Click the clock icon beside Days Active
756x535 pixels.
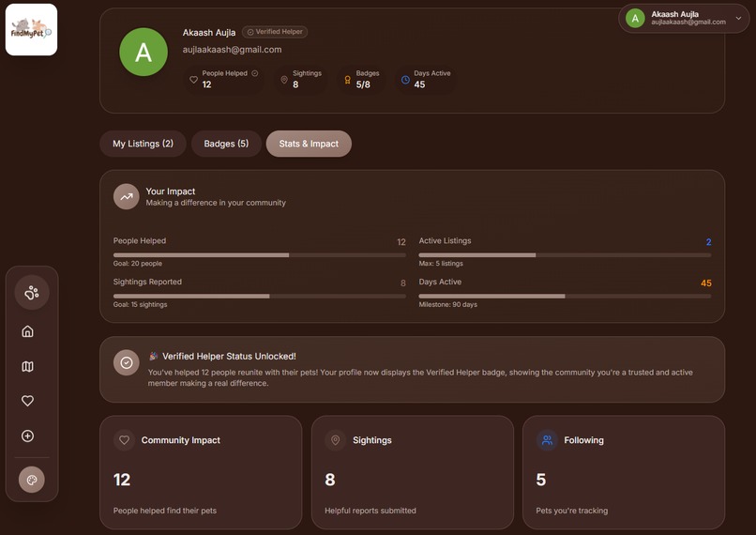click(405, 80)
